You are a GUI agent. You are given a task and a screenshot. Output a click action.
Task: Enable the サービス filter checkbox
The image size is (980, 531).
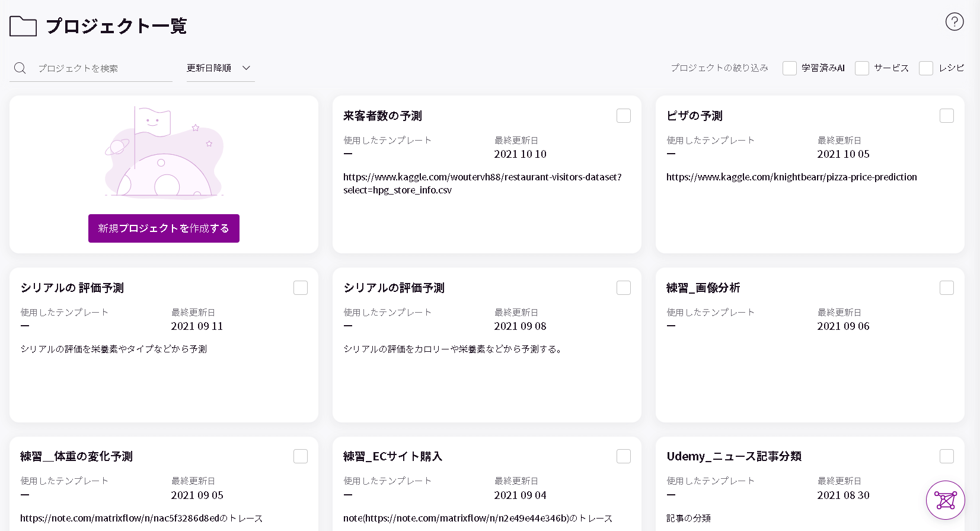[x=862, y=68]
